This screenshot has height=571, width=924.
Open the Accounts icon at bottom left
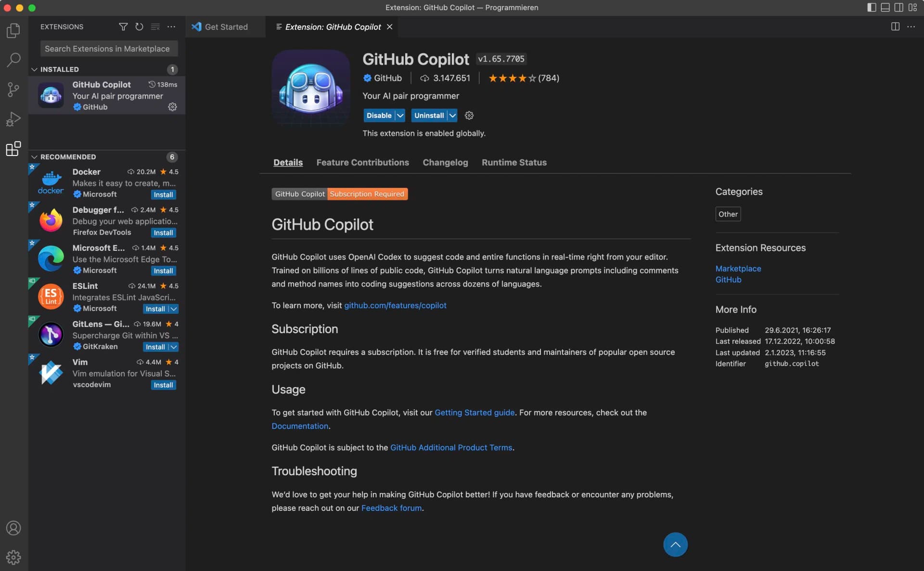point(13,528)
